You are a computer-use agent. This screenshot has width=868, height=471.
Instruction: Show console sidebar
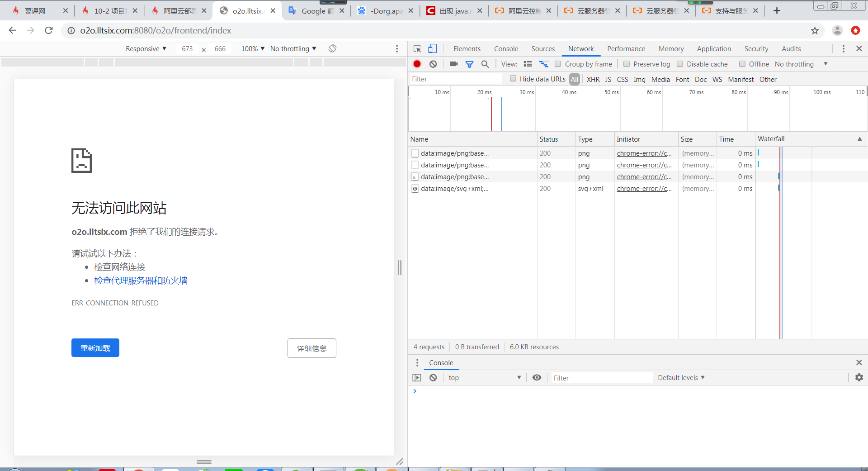point(417,378)
